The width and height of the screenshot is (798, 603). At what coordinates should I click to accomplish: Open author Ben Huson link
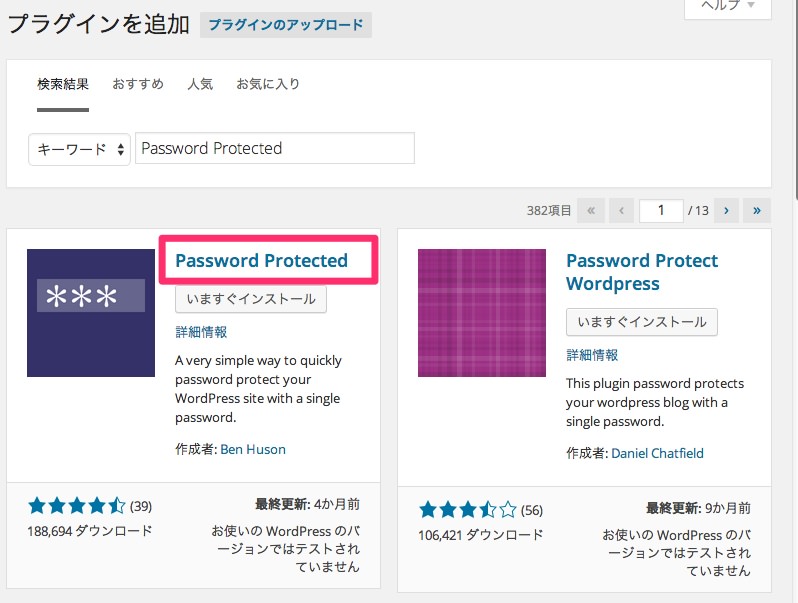253,449
